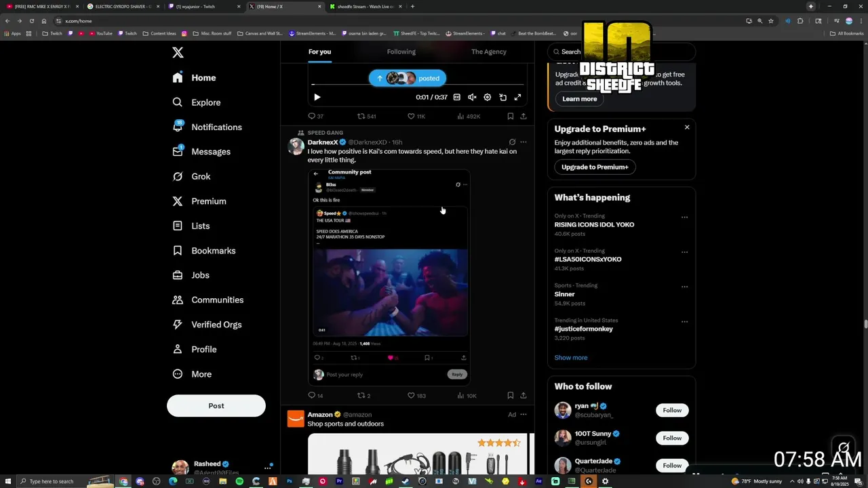The image size is (868, 488).
Task: View analytics showing 492K views
Action: pos(469,117)
